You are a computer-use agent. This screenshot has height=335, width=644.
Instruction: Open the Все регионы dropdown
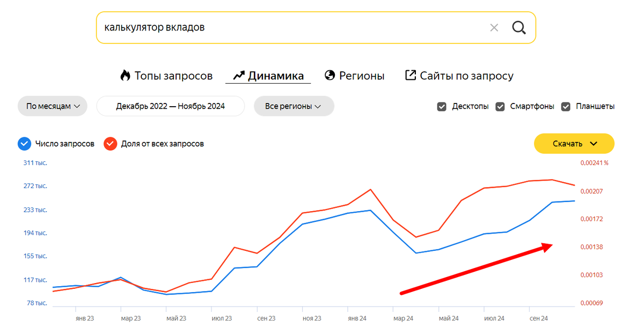pyautogui.click(x=294, y=106)
